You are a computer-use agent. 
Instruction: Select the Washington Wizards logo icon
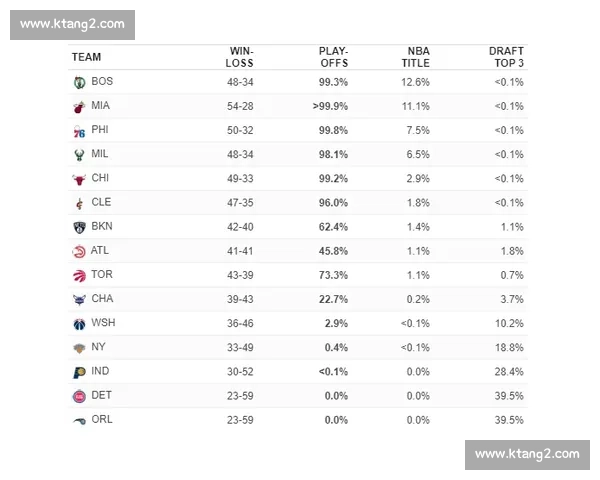pyautogui.click(x=79, y=324)
